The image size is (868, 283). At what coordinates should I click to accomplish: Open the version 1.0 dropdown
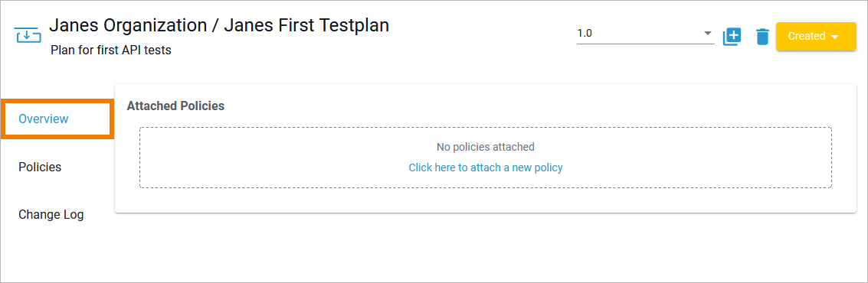646,34
